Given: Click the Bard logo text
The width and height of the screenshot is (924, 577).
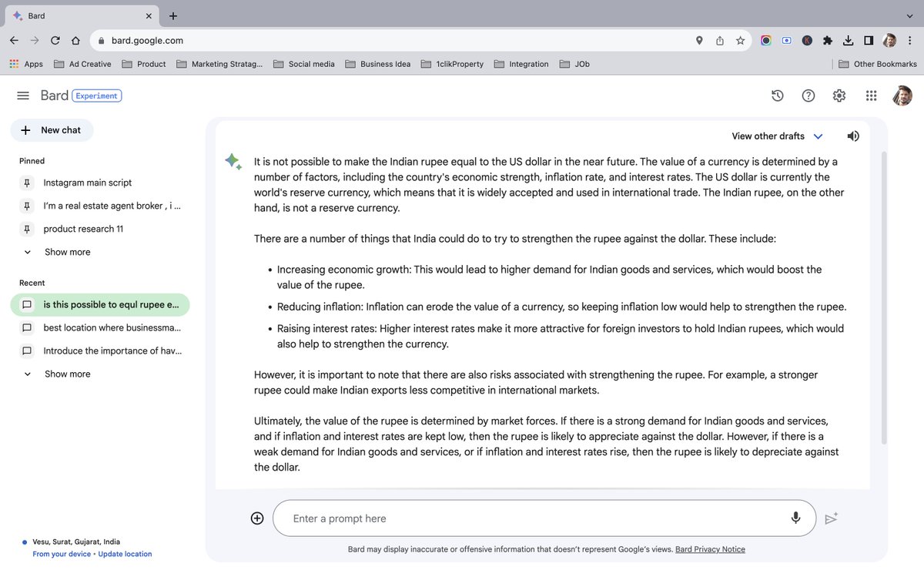Looking at the screenshot, I should click(x=54, y=96).
